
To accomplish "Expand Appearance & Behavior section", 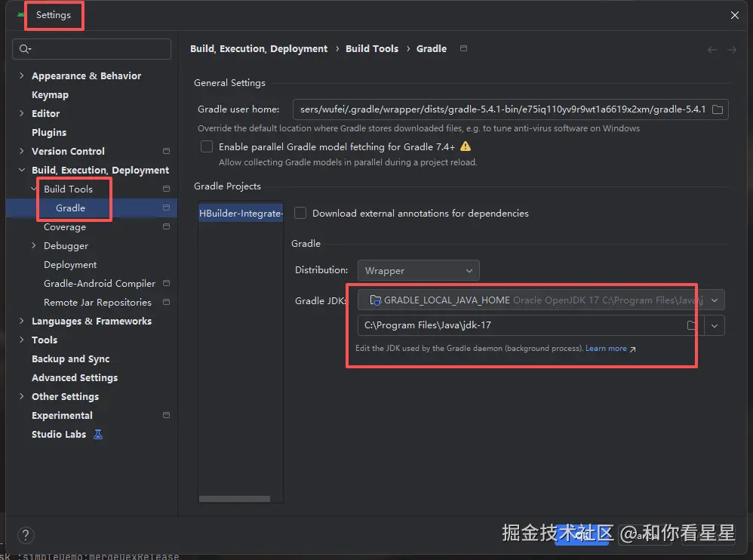I will (x=21, y=75).
